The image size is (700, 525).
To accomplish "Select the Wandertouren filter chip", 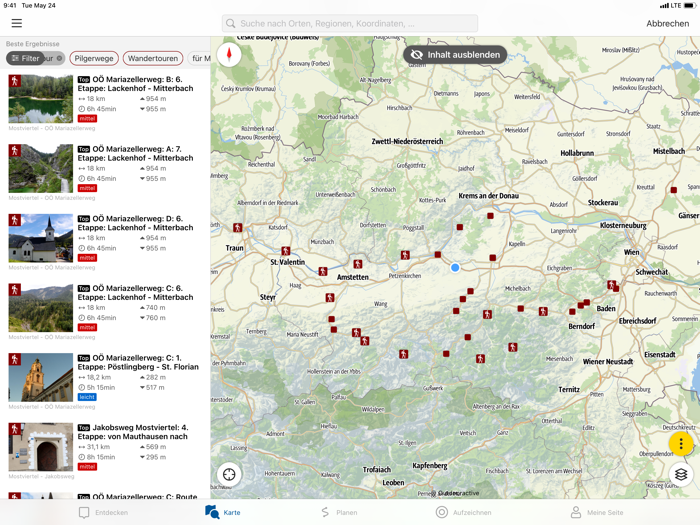I will coord(153,58).
